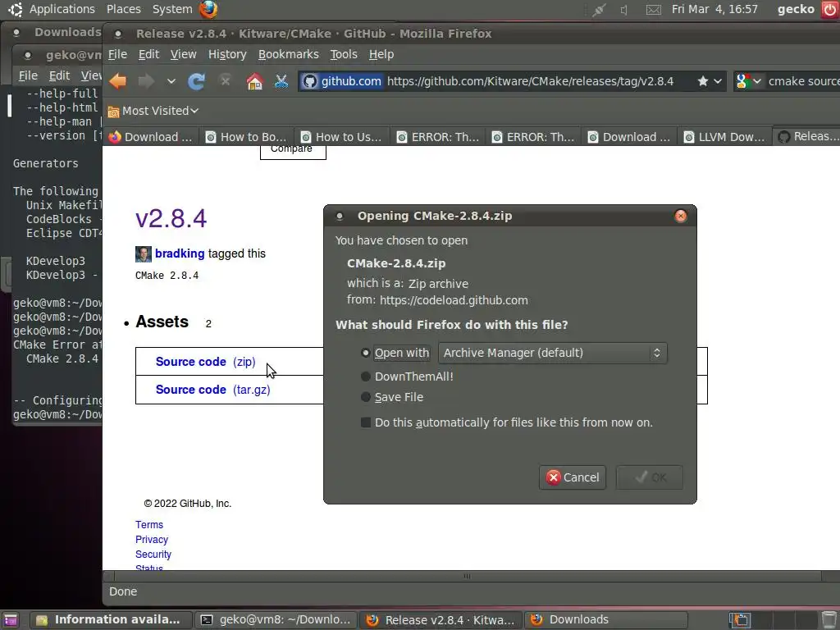Switch to the Downloads taskbar item
The width and height of the screenshot is (840, 630).
click(606, 620)
